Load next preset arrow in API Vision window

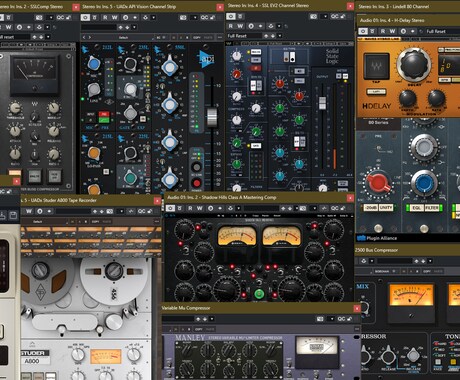click(x=127, y=27)
